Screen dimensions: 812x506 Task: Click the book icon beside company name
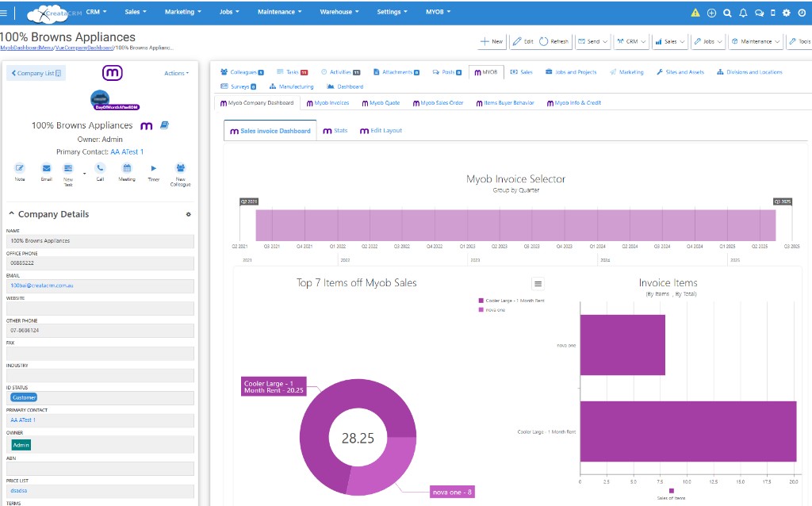pyautogui.click(x=164, y=125)
